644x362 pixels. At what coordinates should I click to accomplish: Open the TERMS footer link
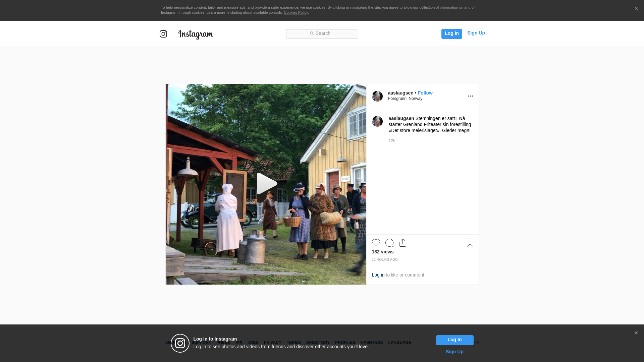pos(294,343)
